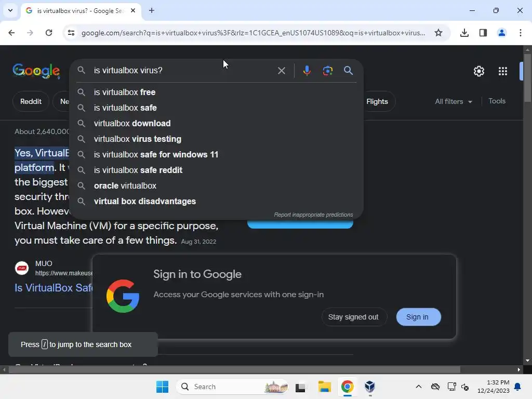This screenshot has width=532, height=399.
Task: Click the muted volume tray icon
Action: click(465, 387)
